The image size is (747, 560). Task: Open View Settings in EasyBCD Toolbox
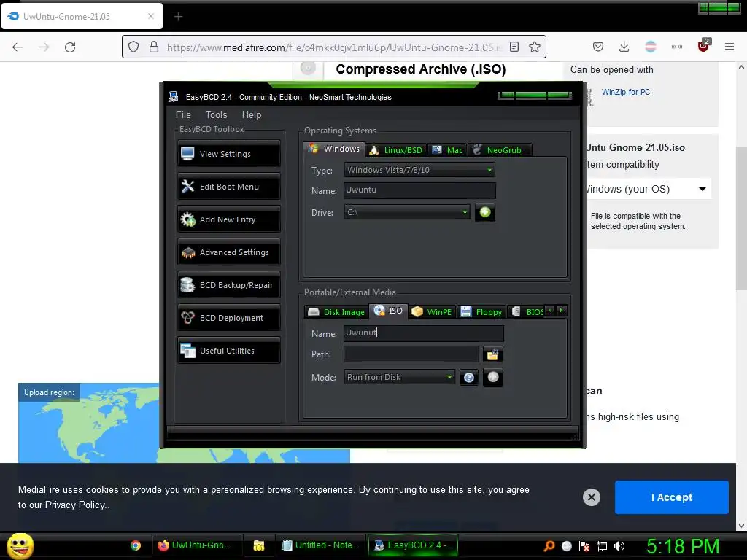tap(228, 154)
